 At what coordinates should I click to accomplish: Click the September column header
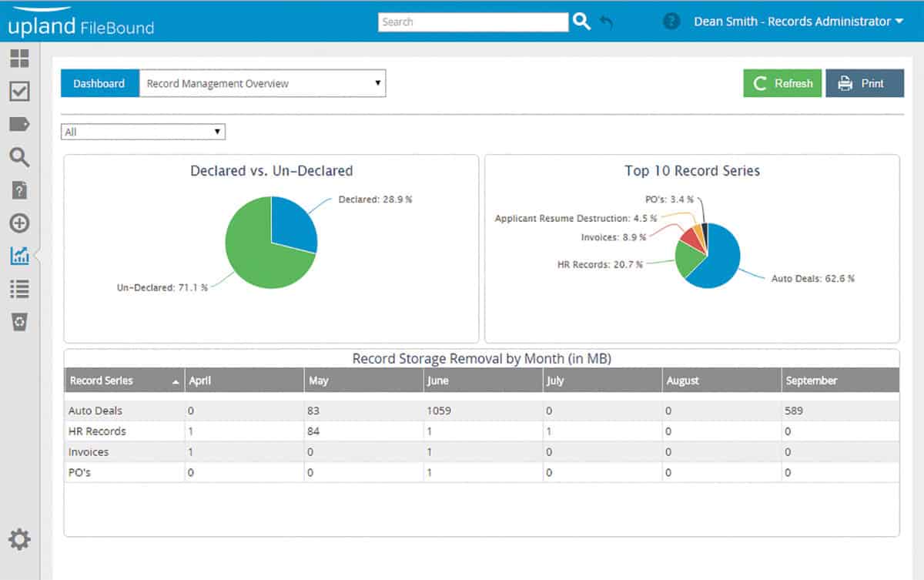(x=840, y=381)
